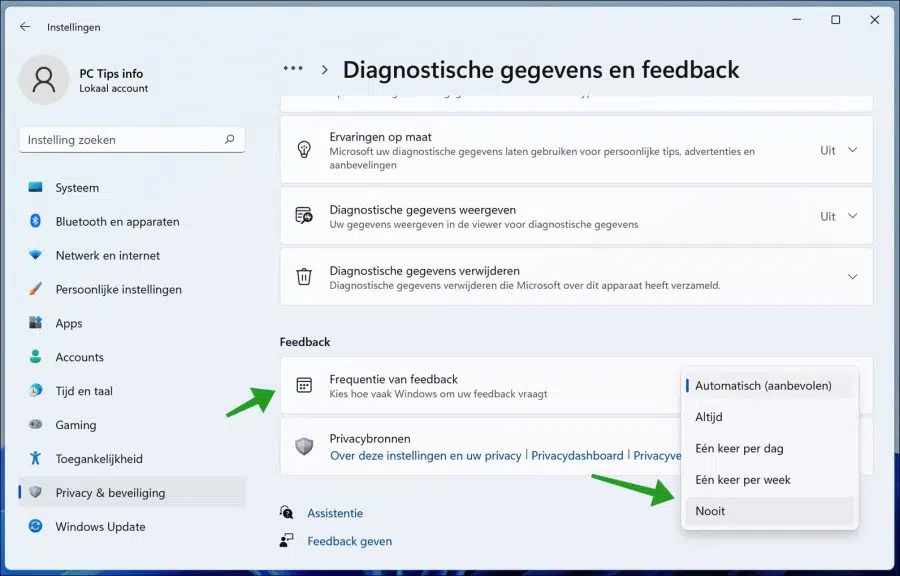Image resolution: width=900 pixels, height=576 pixels.
Task: Click the search magnifier icon
Action: pos(230,139)
